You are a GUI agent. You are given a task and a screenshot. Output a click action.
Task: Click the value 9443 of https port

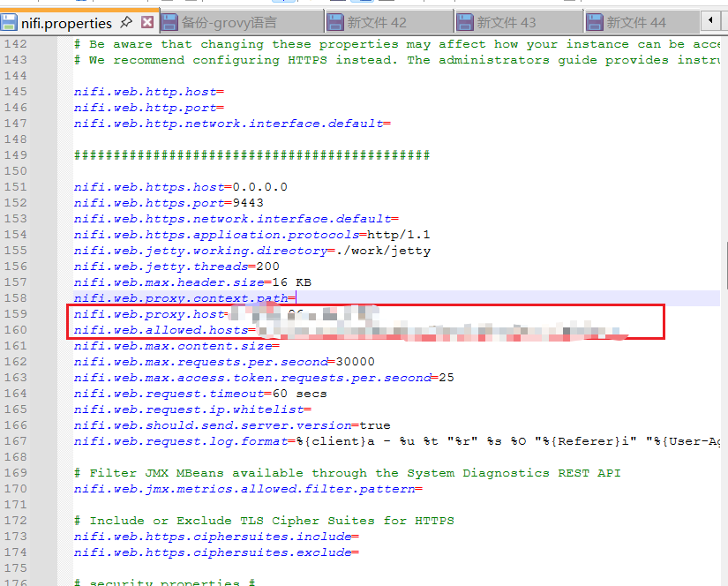(x=248, y=203)
